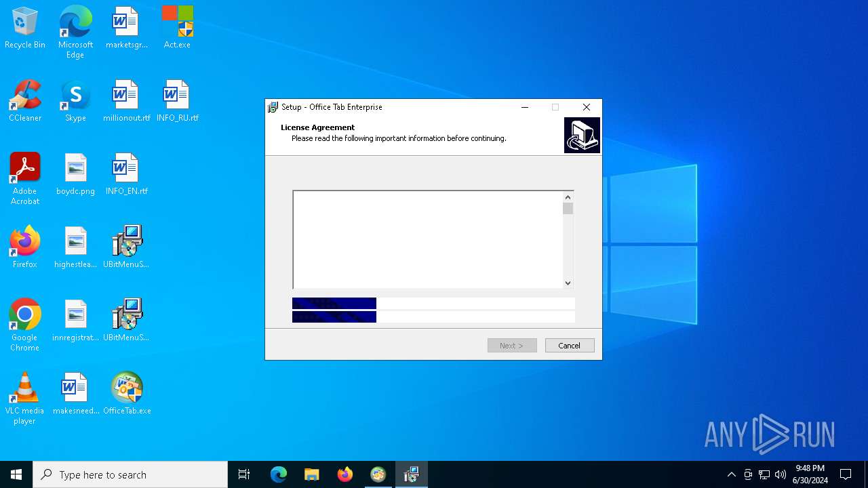868x488 pixels.
Task: Click the Cancel button in Setup
Action: point(570,346)
